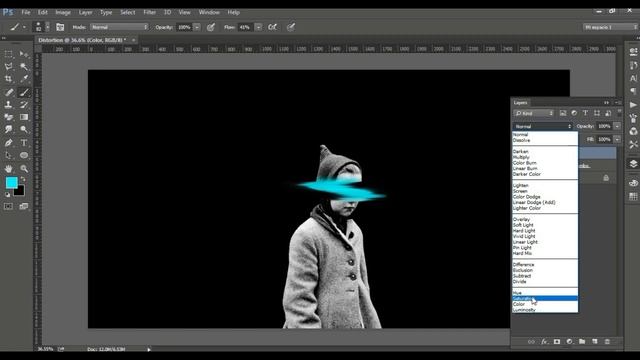Select the History Brush tool

[24, 104]
